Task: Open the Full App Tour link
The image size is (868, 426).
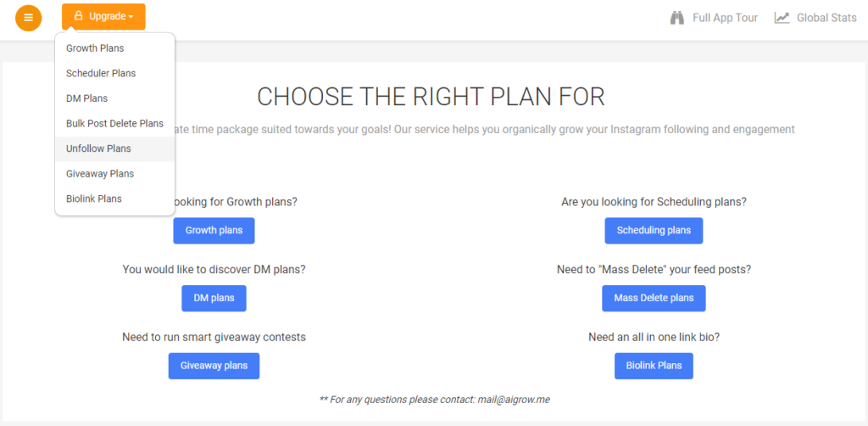Action: click(x=725, y=18)
